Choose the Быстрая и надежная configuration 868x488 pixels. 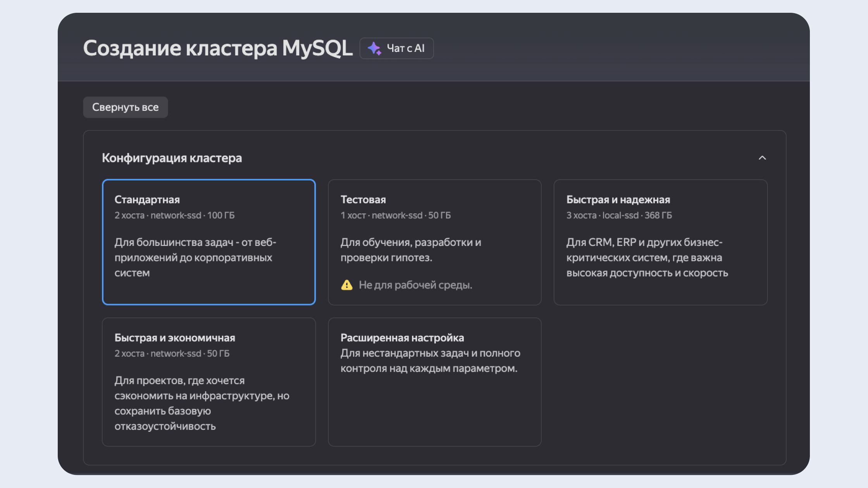[660, 242]
